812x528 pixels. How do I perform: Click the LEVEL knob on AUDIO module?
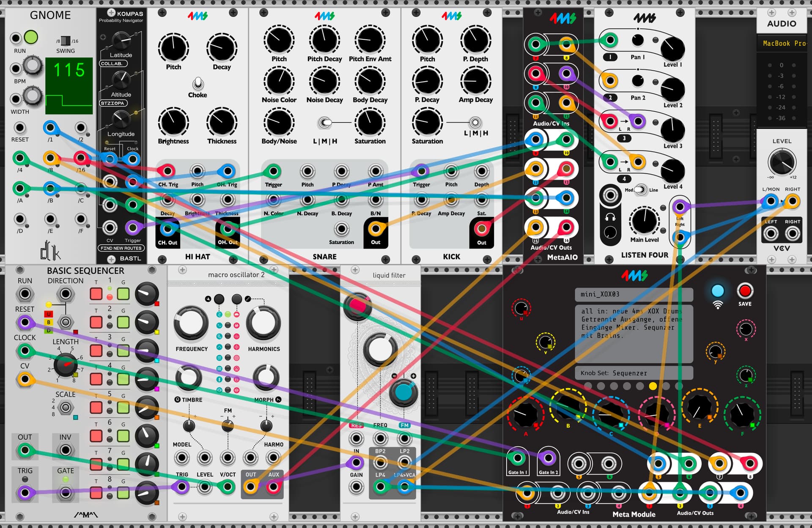[x=782, y=161]
